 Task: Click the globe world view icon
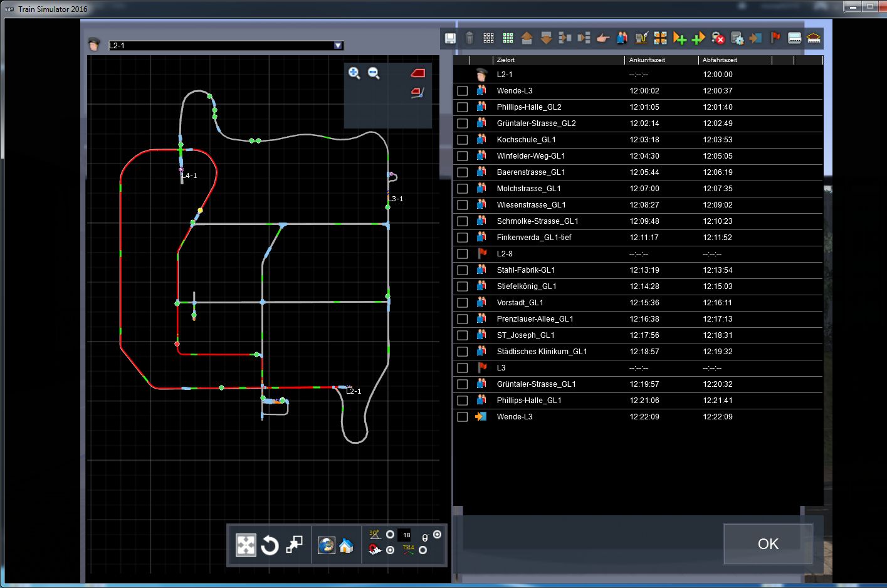point(326,545)
